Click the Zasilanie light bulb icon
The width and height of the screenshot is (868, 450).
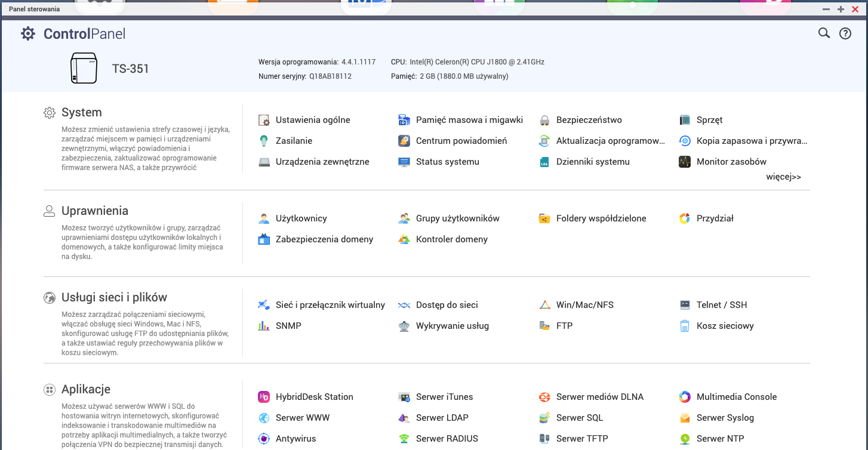coord(264,141)
